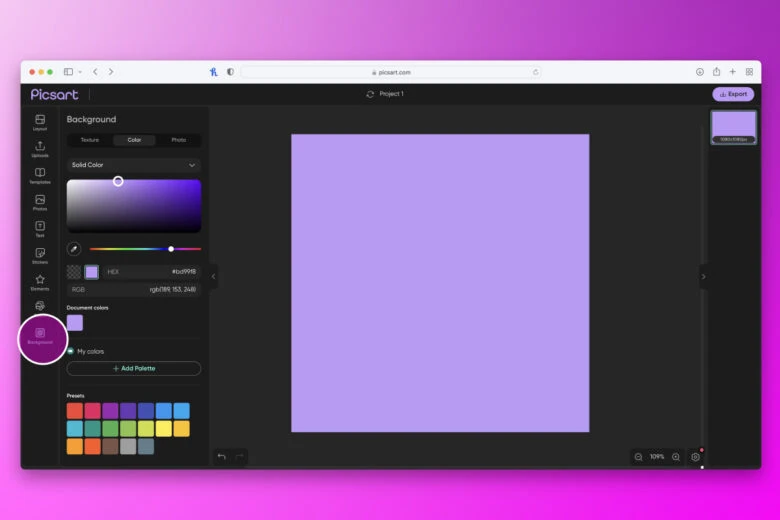The image size is (780, 520).
Task: Open the Elements panel
Action: 40,282
